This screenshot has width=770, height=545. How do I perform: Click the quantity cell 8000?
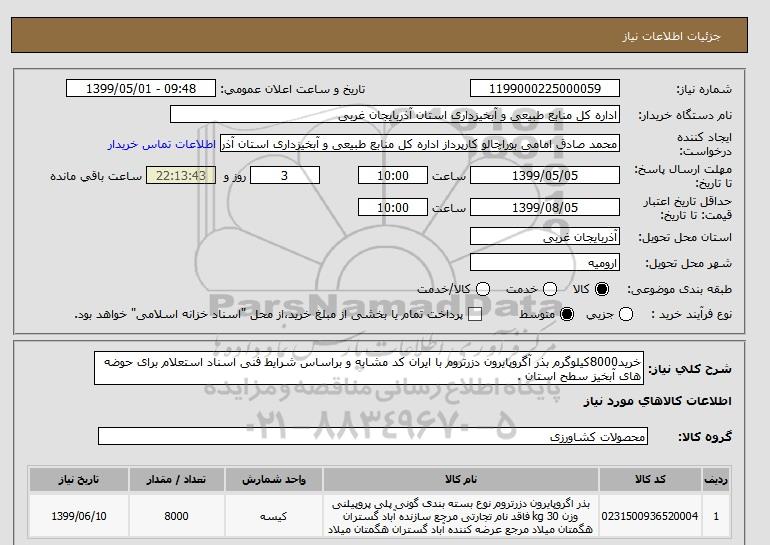pyautogui.click(x=176, y=517)
